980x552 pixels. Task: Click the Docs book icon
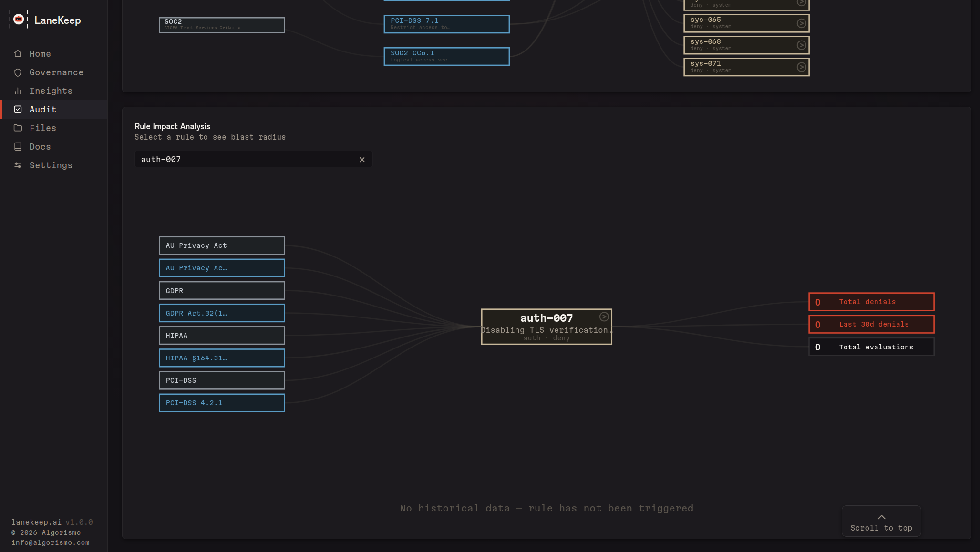(x=18, y=147)
